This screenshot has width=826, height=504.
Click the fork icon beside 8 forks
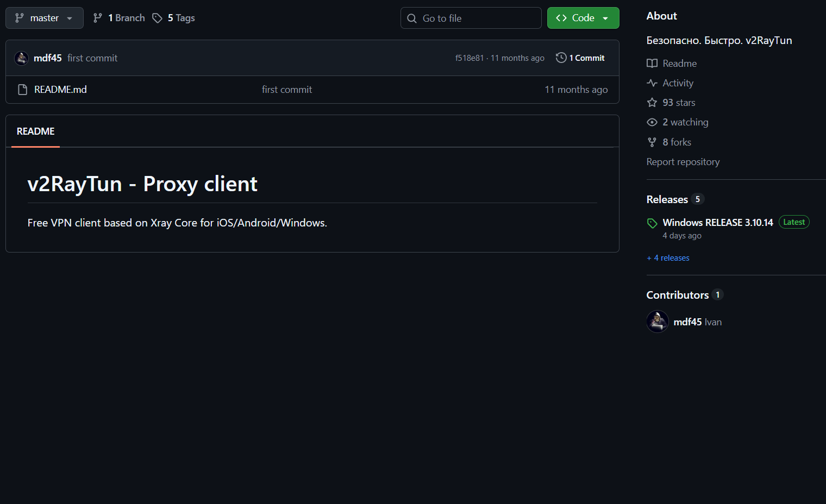coord(652,142)
